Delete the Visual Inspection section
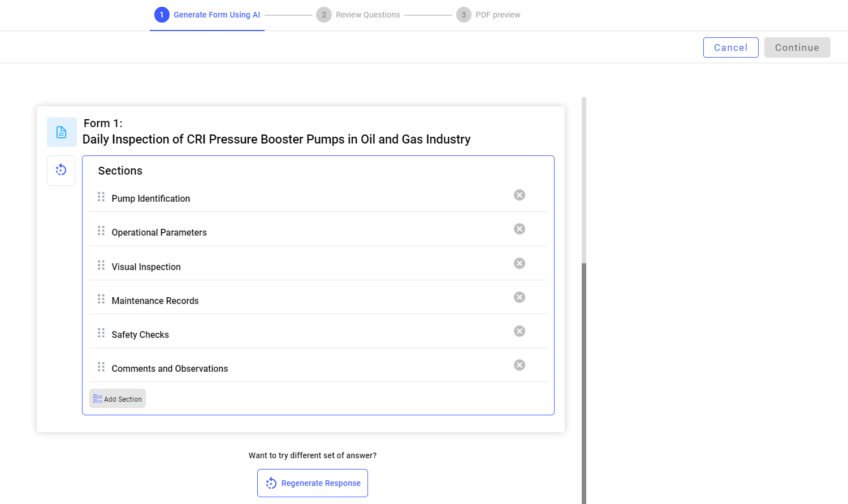The width and height of the screenshot is (848, 504). pos(520,263)
